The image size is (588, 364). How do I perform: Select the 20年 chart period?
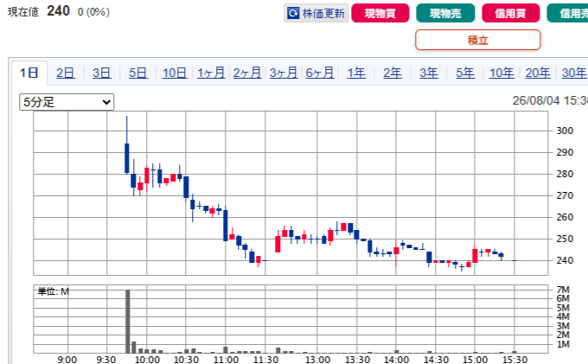point(538,73)
